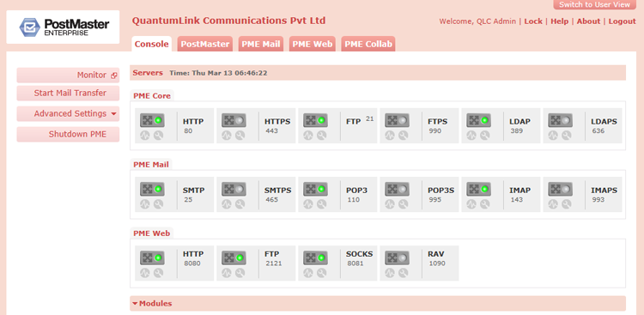Show IMAPS activity pulse icon
Screen dimensions: 644x315
(x=553, y=204)
